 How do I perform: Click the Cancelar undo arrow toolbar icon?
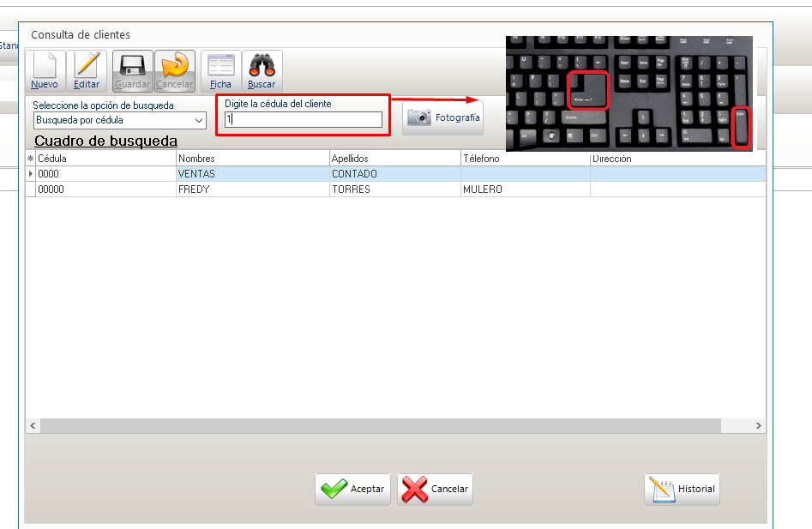click(x=175, y=65)
